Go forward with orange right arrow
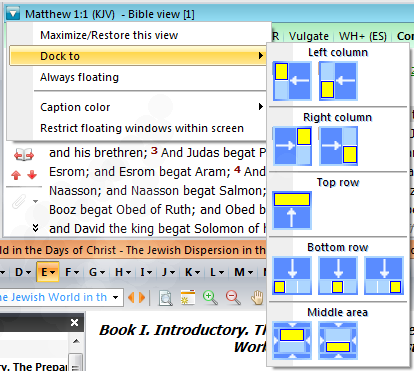 142,297
